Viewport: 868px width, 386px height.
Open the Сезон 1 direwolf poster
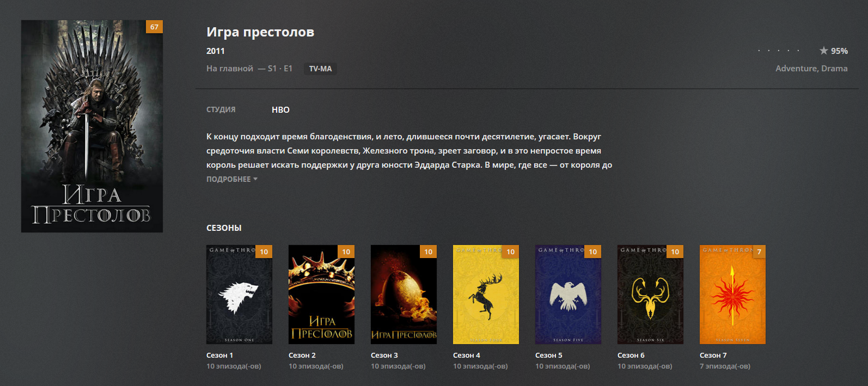click(239, 295)
